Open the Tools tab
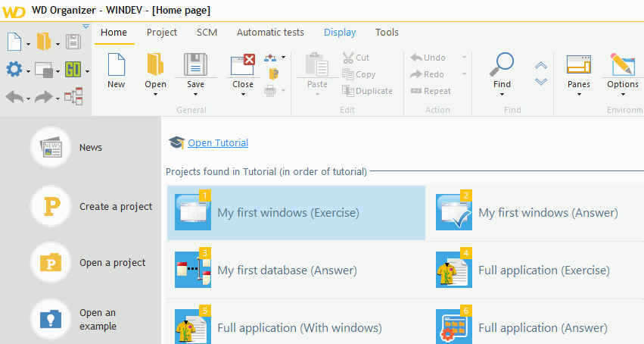The width and height of the screenshot is (644, 344). pyautogui.click(x=387, y=33)
